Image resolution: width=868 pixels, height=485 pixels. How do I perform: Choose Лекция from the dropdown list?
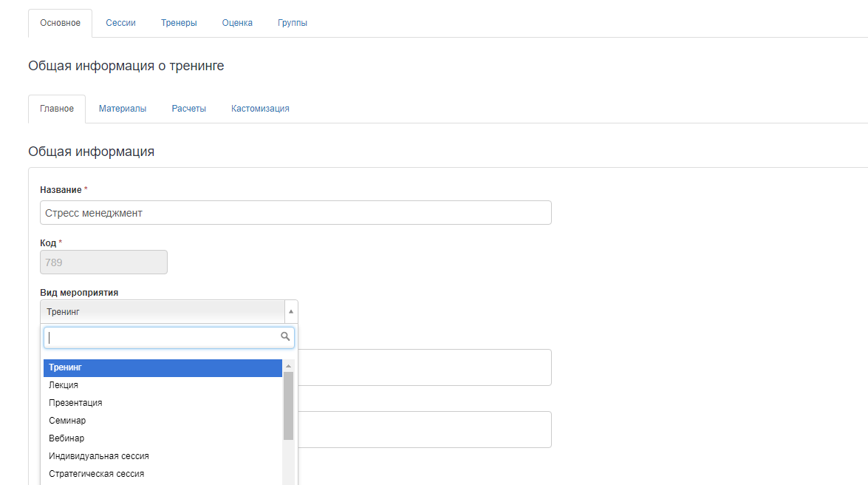point(163,385)
